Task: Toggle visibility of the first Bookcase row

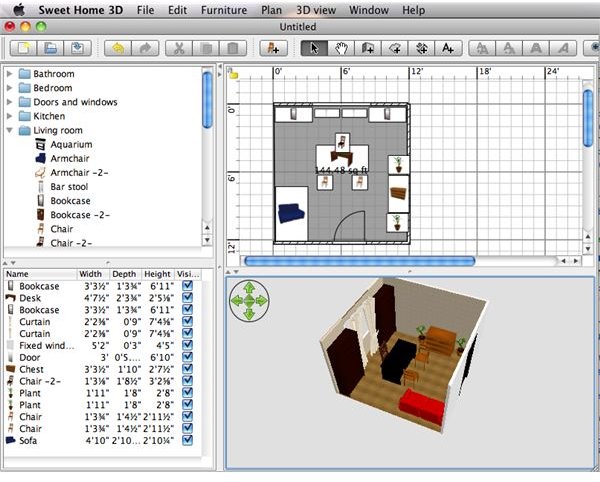Action: click(x=187, y=286)
